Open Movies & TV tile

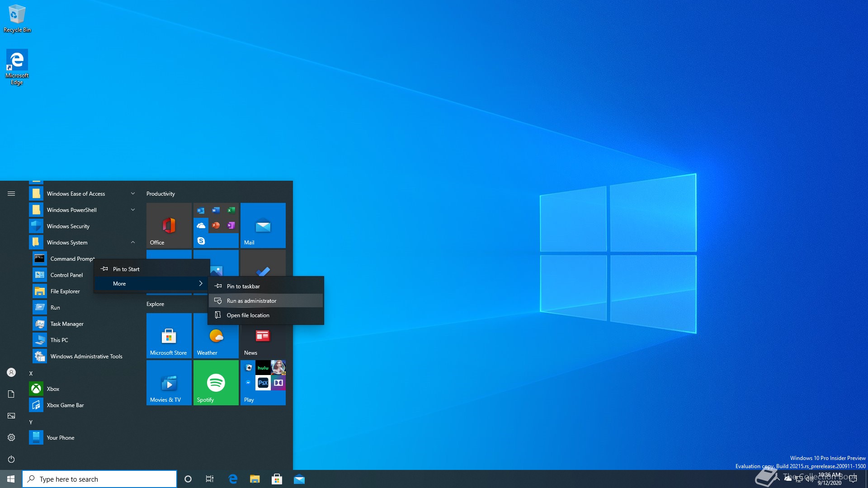[169, 383]
